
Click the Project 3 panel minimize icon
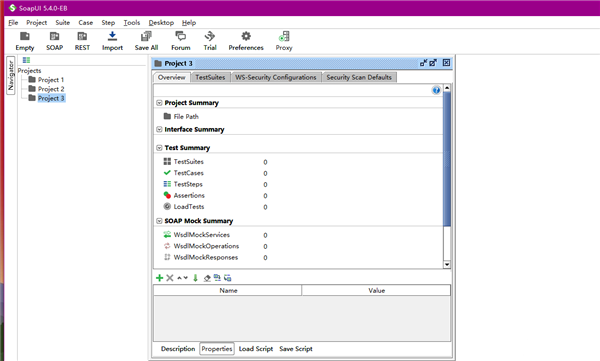(423, 63)
